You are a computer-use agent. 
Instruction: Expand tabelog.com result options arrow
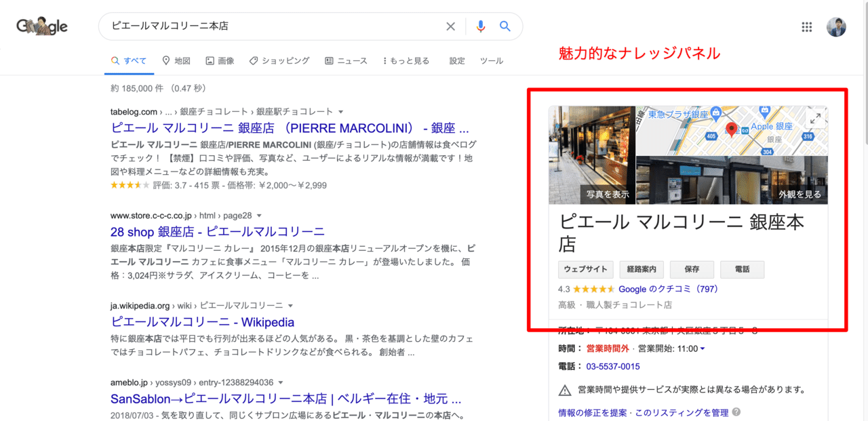(341, 111)
